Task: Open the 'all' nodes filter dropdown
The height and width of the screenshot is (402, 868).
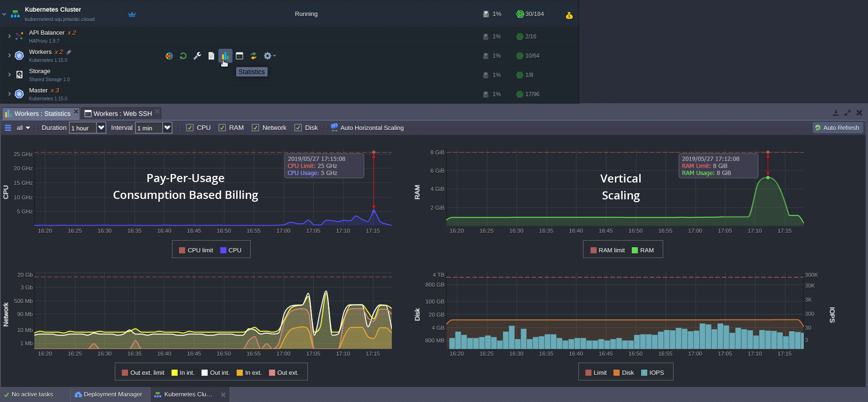Action: 23,128
